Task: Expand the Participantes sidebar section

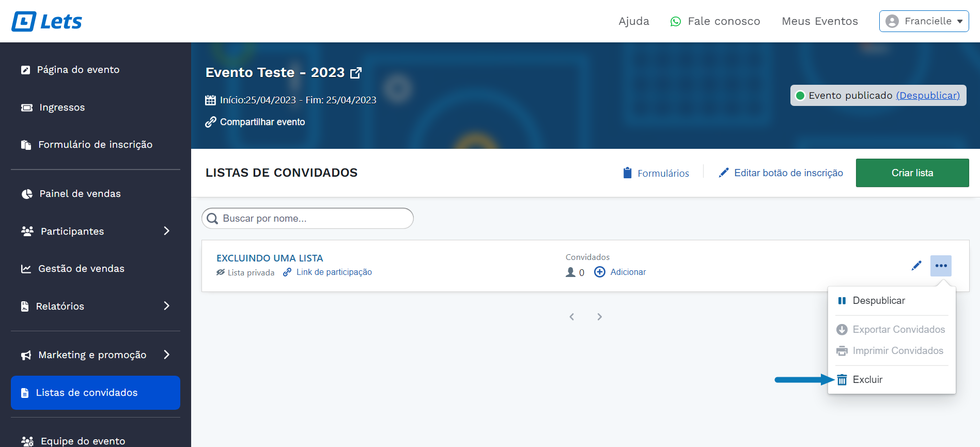Action: (166, 231)
